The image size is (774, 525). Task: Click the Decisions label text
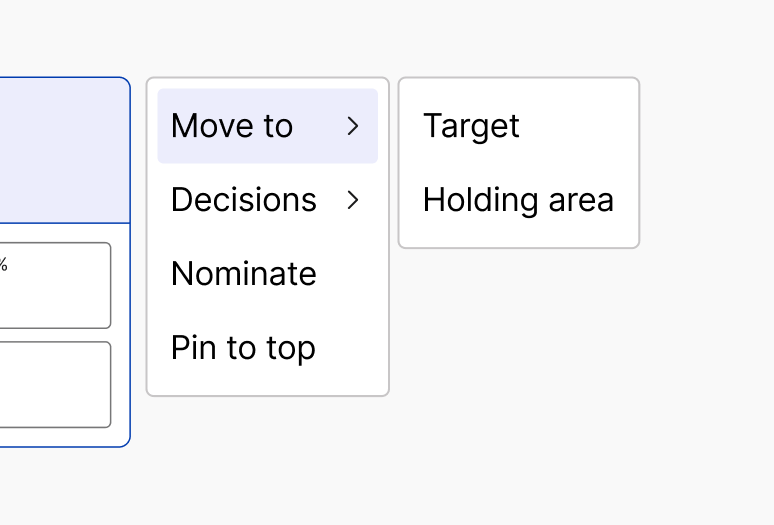(244, 200)
